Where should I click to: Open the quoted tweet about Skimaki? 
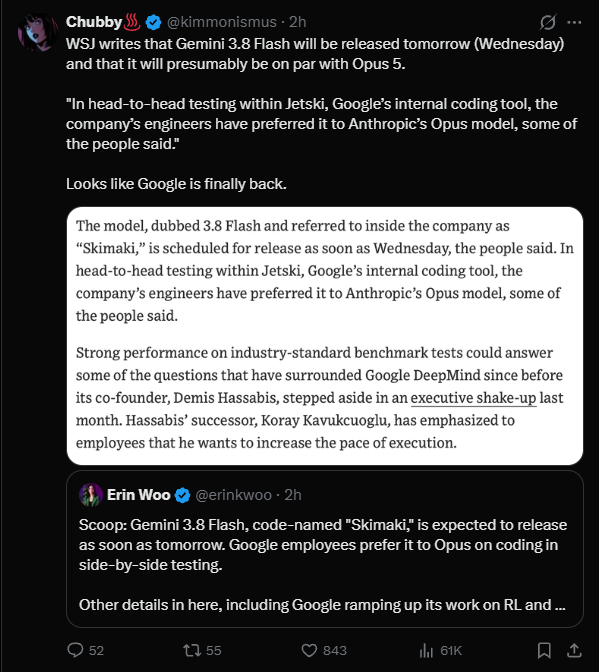tap(325, 549)
